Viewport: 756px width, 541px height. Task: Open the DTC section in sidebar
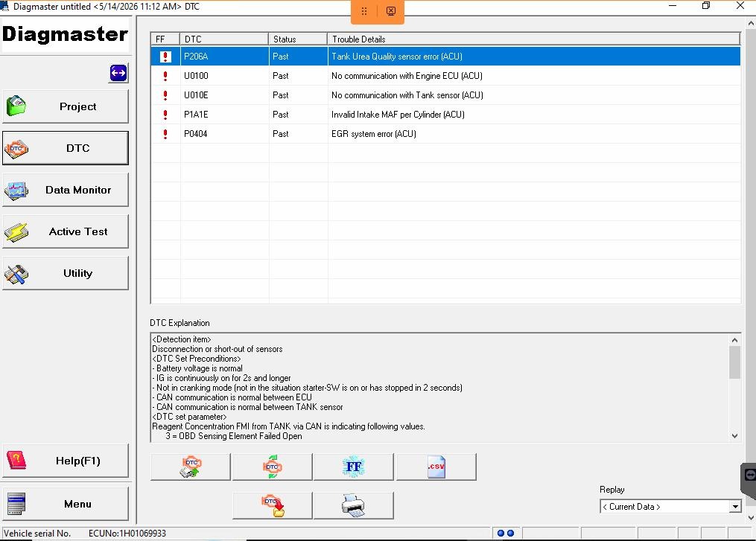tap(66, 148)
